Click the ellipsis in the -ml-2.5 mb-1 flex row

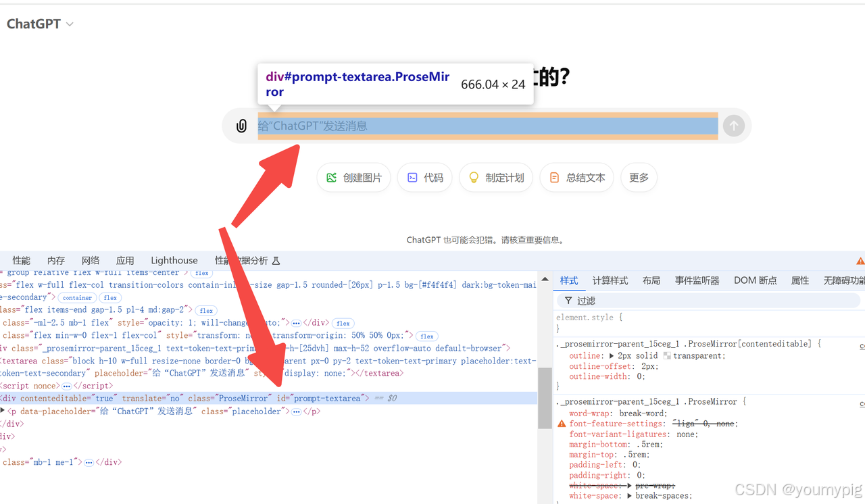(x=296, y=324)
